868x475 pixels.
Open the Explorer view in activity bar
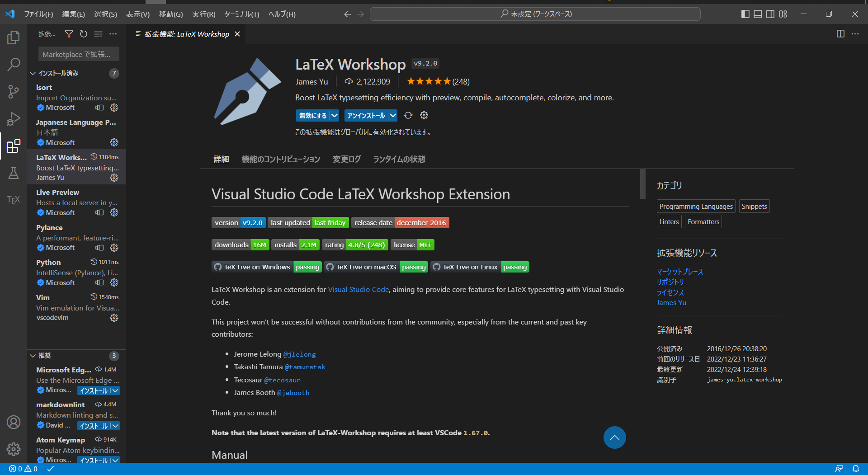click(x=14, y=38)
